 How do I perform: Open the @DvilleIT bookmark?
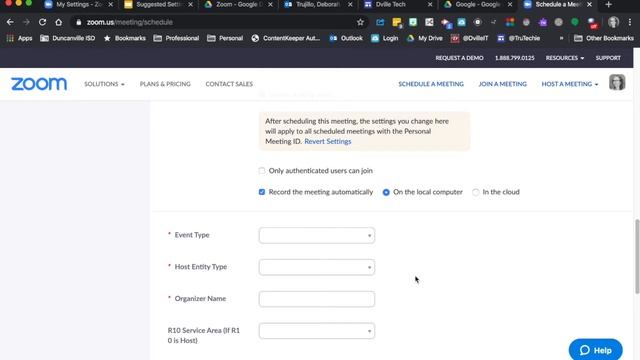(469, 38)
